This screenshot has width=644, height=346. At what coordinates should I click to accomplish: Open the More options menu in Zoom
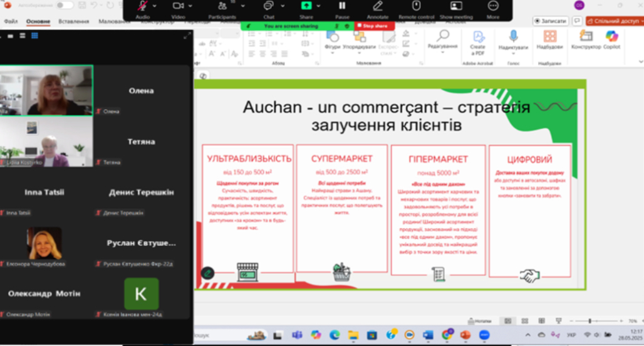[493, 6]
